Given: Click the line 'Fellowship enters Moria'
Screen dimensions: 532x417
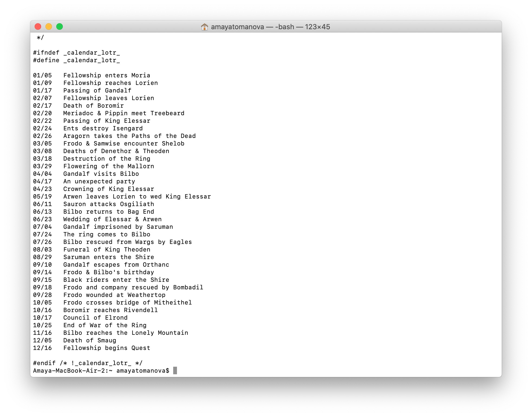Looking at the screenshot, I should 107,75.
